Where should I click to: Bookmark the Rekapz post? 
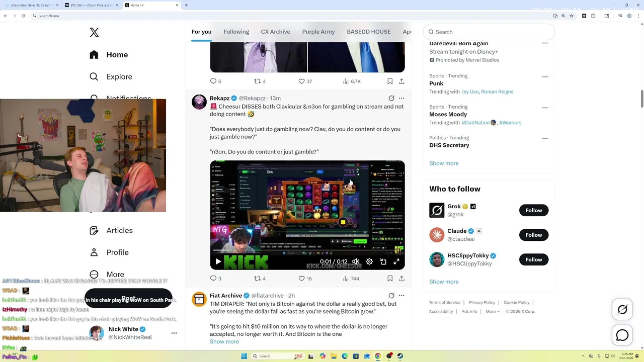[390, 278]
